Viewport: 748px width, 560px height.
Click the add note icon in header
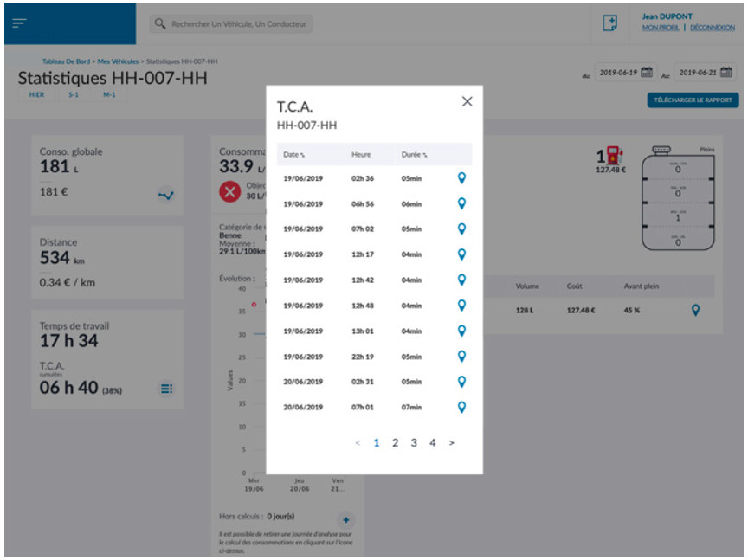[609, 23]
